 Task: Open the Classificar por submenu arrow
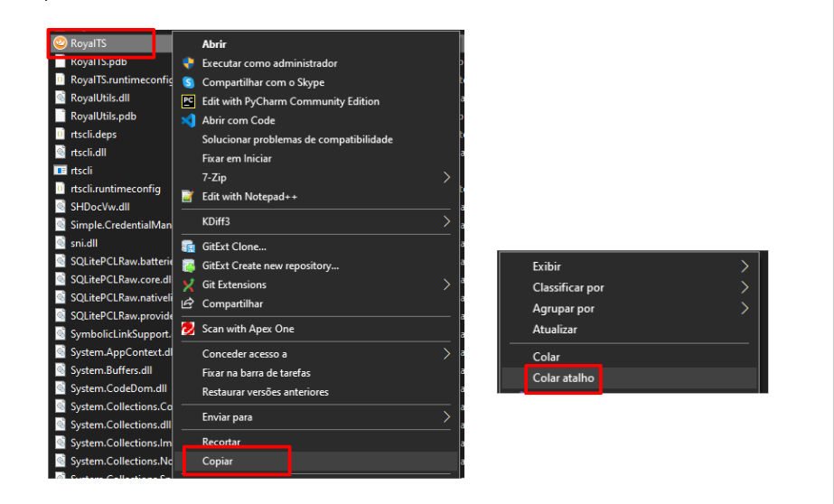pos(745,287)
